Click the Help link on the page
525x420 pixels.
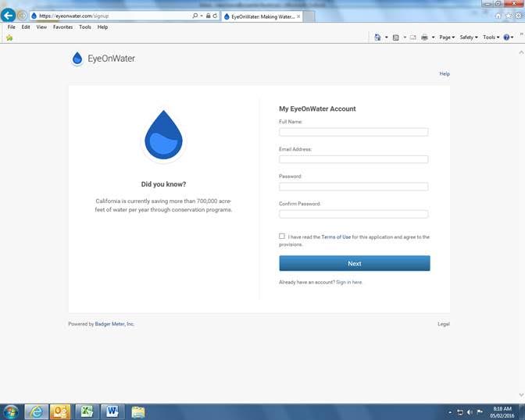pos(445,73)
